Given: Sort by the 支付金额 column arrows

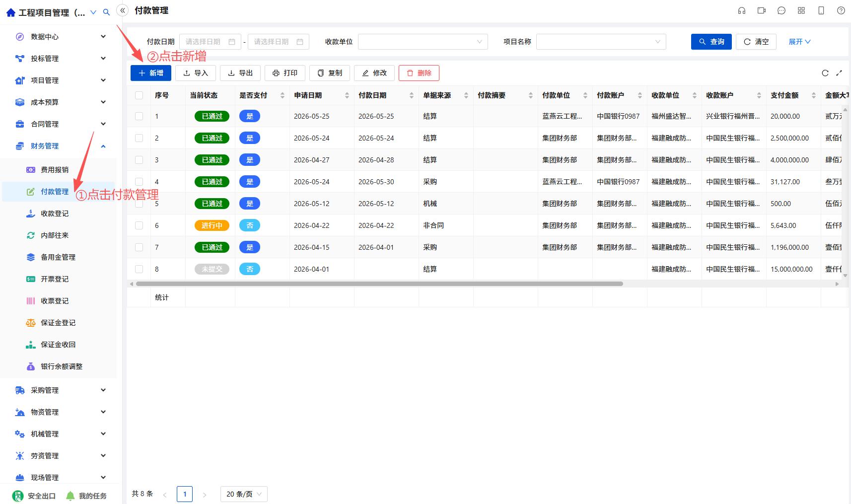Looking at the screenshot, I should point(814,95).
